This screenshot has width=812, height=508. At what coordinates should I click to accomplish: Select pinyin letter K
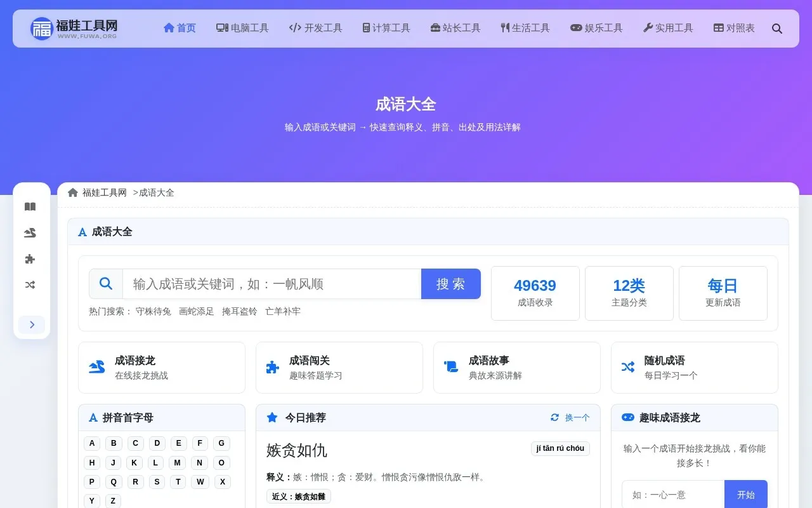tap(134, 463)
